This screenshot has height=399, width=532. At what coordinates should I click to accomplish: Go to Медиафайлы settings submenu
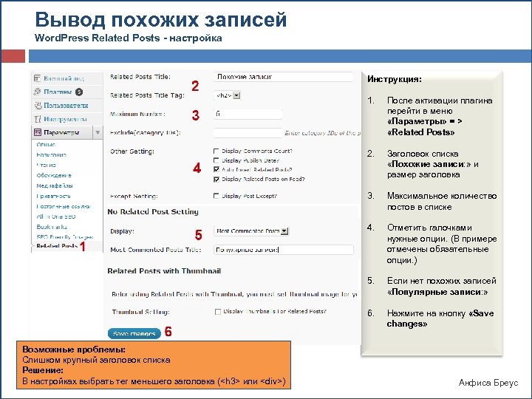55,185
